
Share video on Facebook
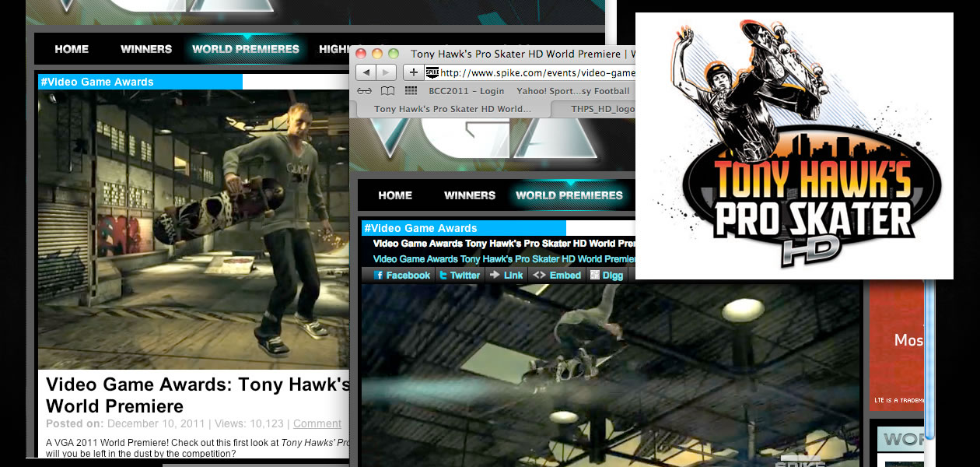tap(401, 276)
